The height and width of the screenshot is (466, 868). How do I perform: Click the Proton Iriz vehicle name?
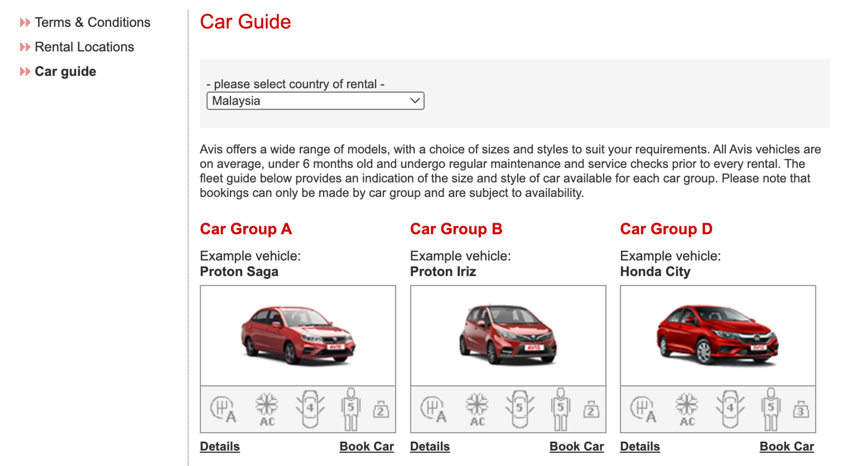(443, 272)
